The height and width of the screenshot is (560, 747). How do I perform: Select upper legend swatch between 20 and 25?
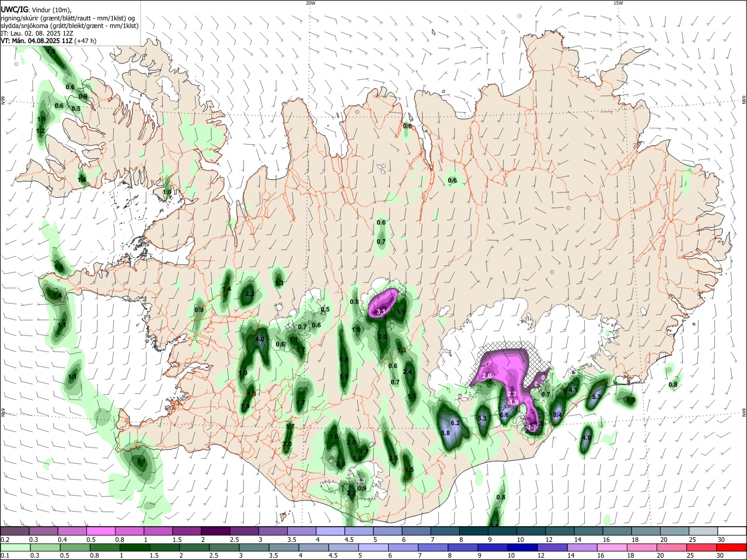pos(673,531)
